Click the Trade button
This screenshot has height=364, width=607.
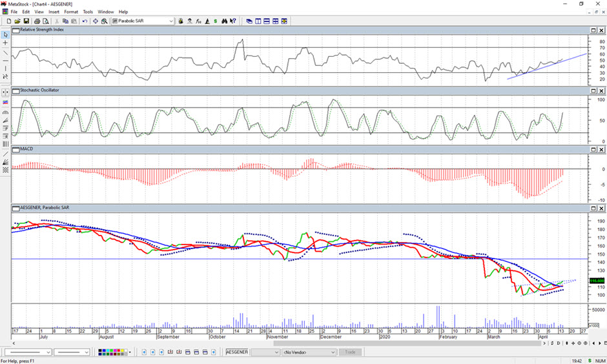pos(351,352)
